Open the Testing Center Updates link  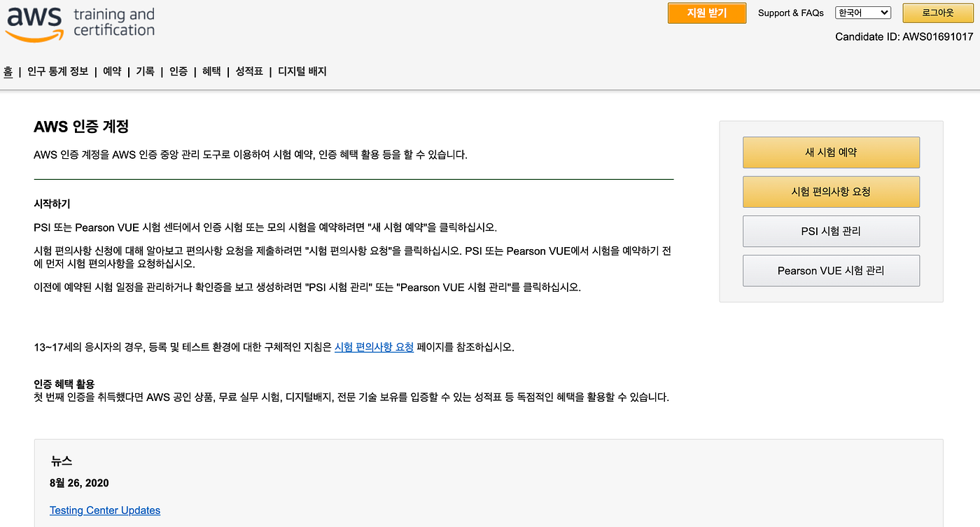105,510
